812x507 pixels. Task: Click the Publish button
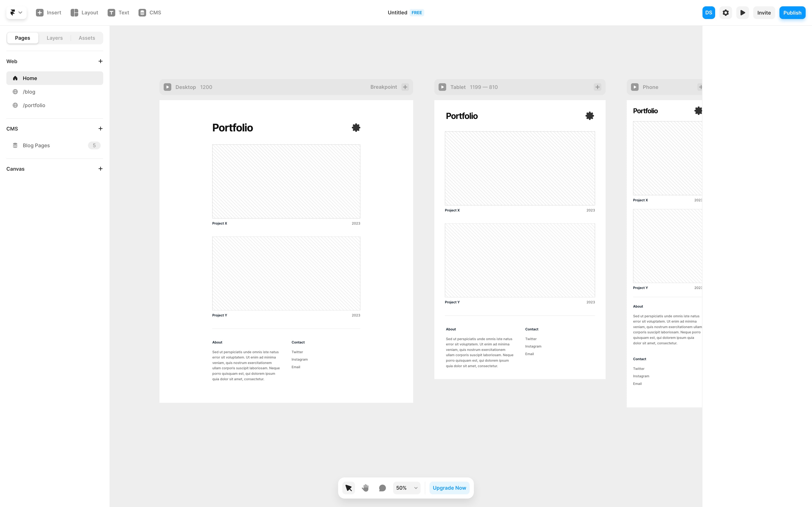pyautogui.click(x=792, y=12)
